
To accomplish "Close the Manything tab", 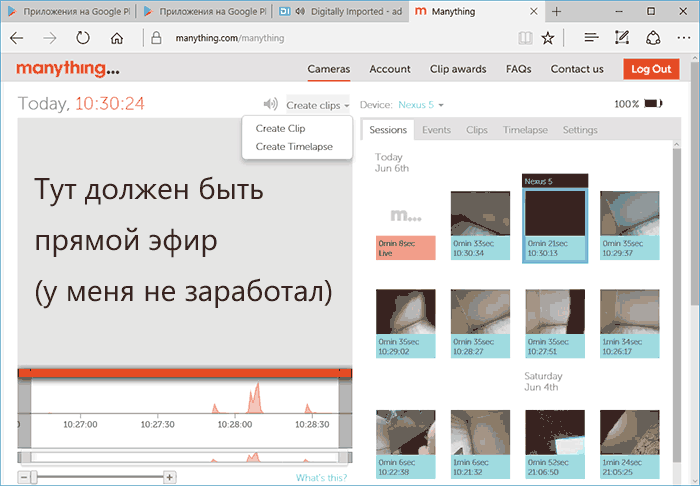I will pyautogui.click(x=533, y=12).
